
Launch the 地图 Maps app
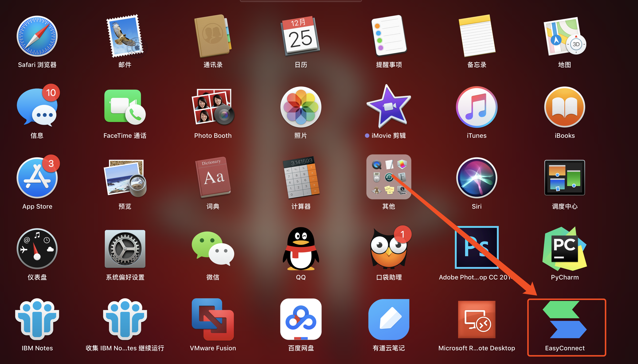565,36
